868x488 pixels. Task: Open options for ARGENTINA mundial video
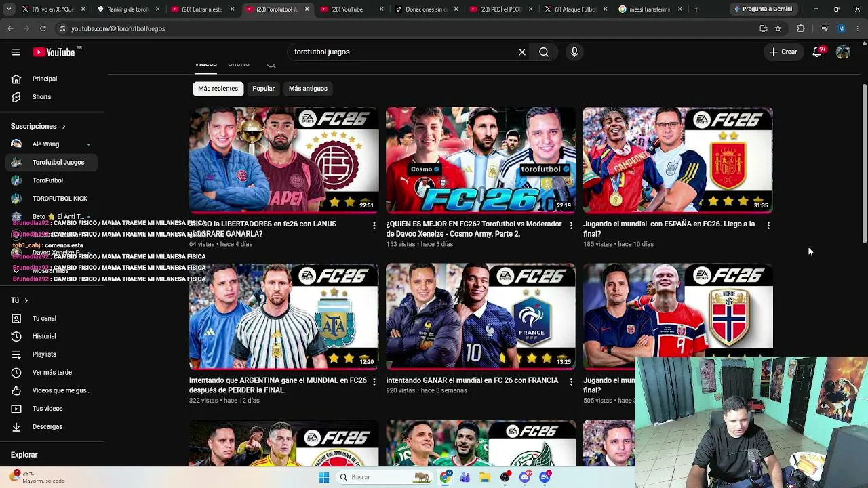click(x=374, y=382)
